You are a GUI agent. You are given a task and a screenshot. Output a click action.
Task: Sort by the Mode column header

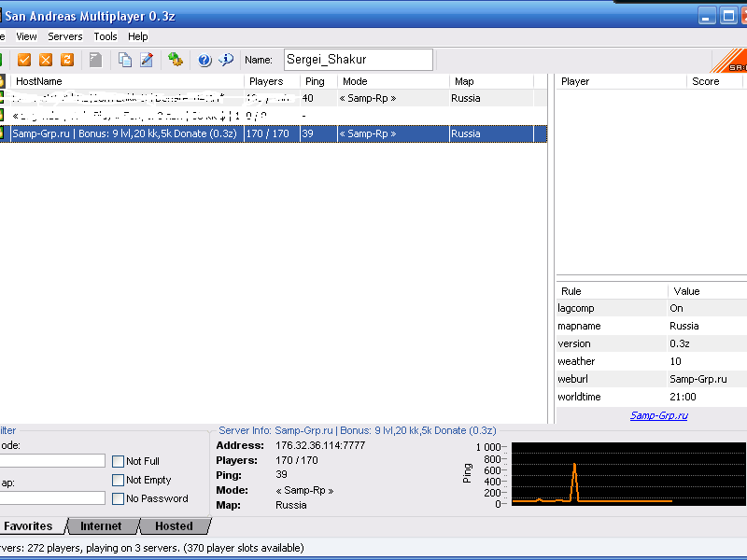pos(393,81)
